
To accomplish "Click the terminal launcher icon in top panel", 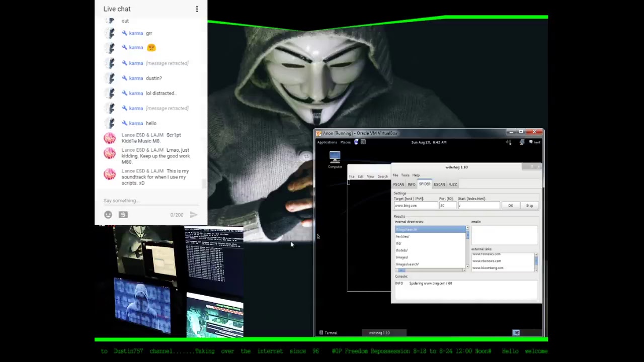I will click(363, 142).
